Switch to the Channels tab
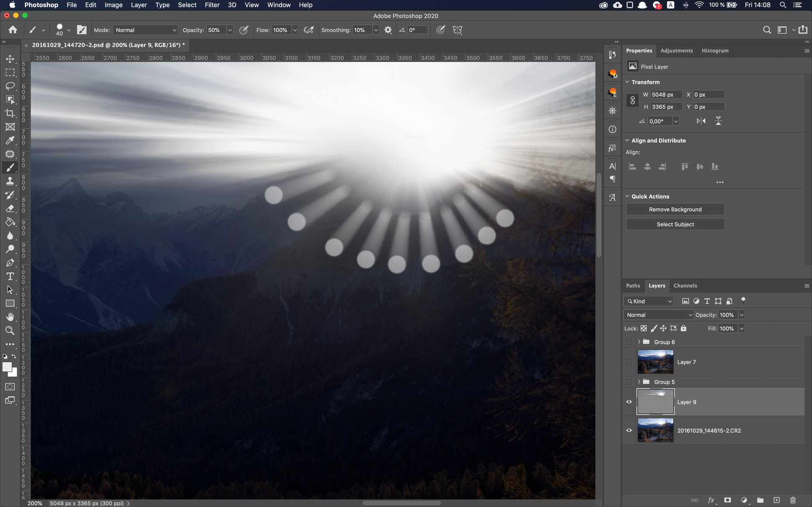812x507 pixels. click(685, 286)
